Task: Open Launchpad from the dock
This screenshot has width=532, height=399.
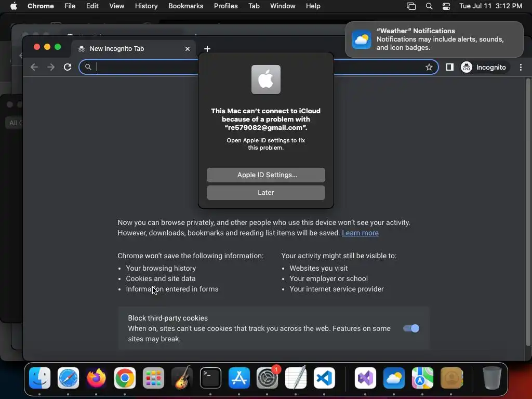Action: (153, 378)
